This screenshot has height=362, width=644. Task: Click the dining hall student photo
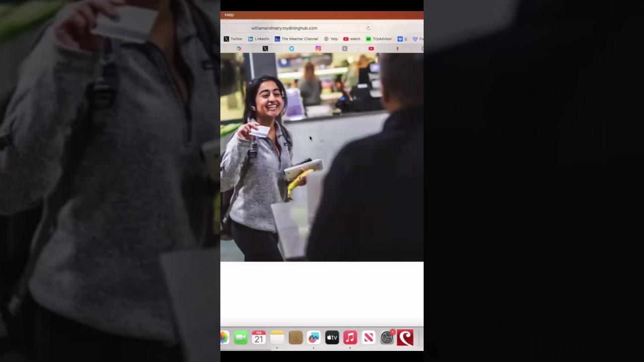[x=322, y=157]
